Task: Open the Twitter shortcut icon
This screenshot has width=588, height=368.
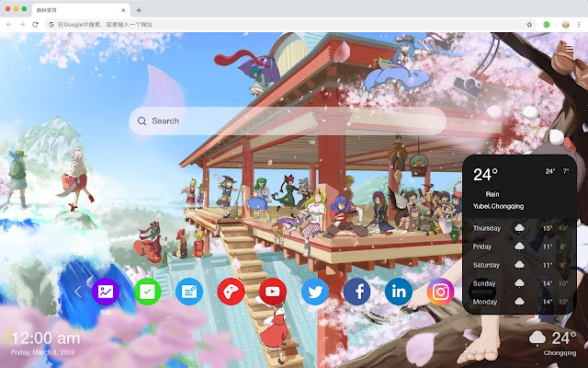Action: [x=315, y=292]
